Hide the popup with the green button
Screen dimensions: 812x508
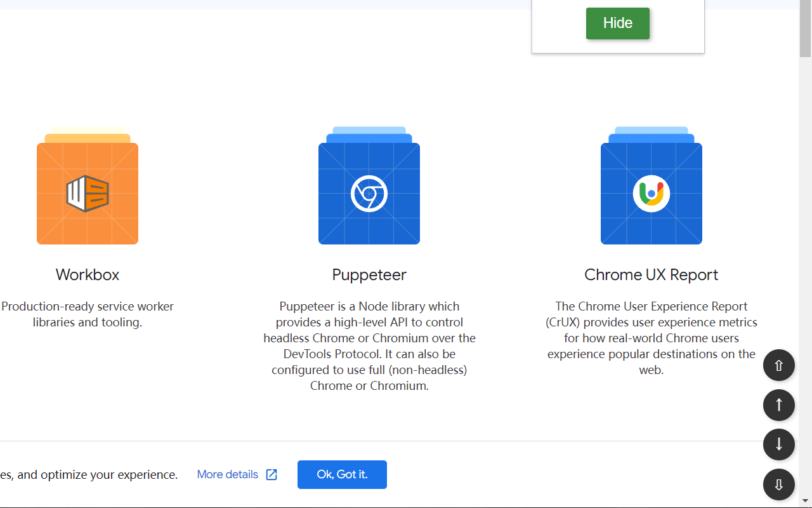point(618,23)
